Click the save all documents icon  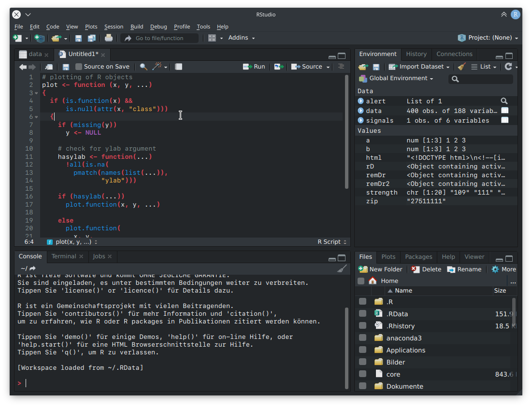(x=92, y=38)
